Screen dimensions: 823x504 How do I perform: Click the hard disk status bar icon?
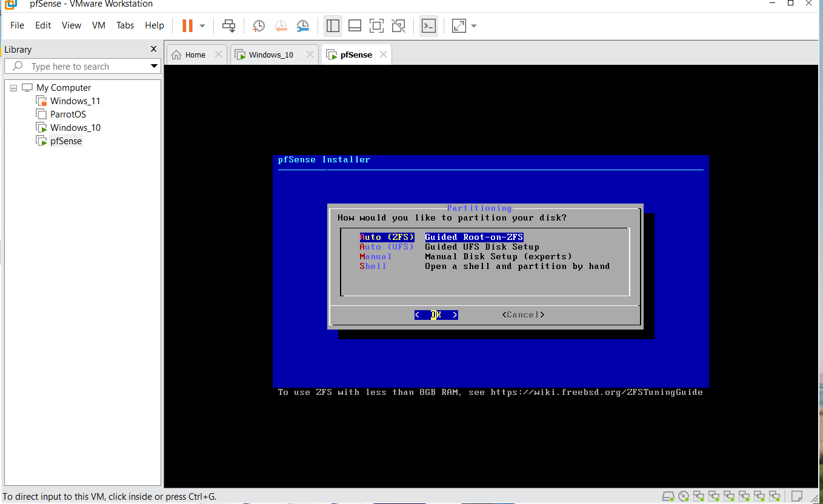tap(668, 496)
